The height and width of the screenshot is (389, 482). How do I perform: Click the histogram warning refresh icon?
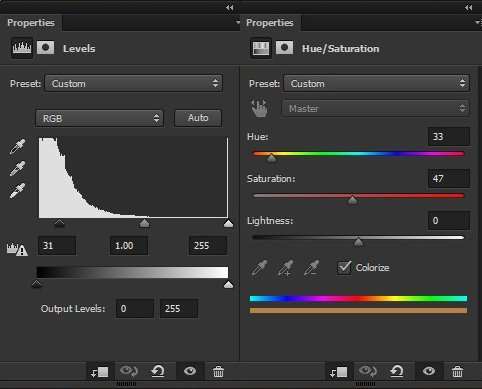(17, 249)
